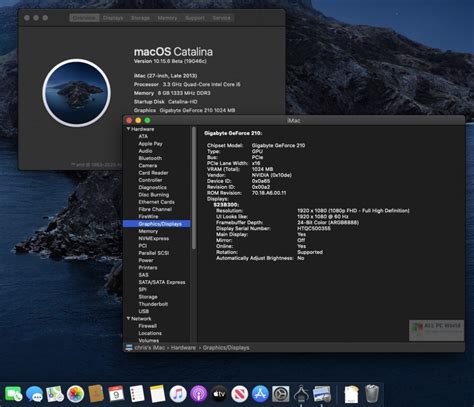The image size is (474, 407).
Task: Collapse the Hardware section triangle
Action: click(x=128, y=129)
